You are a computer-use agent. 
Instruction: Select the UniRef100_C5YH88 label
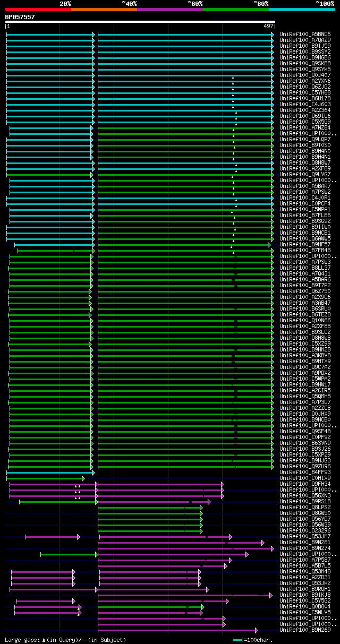pyautogui.click(x=305, y=92)
